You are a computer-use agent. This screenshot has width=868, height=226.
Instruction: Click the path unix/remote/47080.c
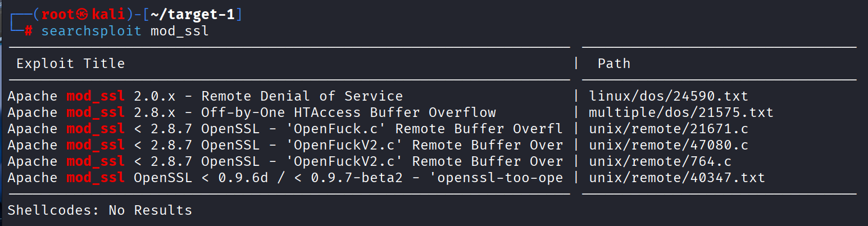(x=669, y=145)
